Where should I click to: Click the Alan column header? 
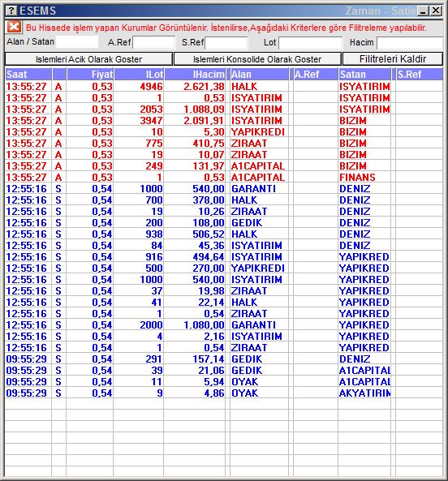260,75
